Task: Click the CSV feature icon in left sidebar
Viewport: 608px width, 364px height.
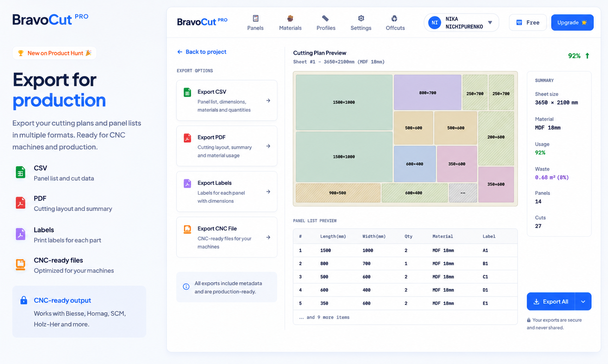Action: (x=21, y=172)
